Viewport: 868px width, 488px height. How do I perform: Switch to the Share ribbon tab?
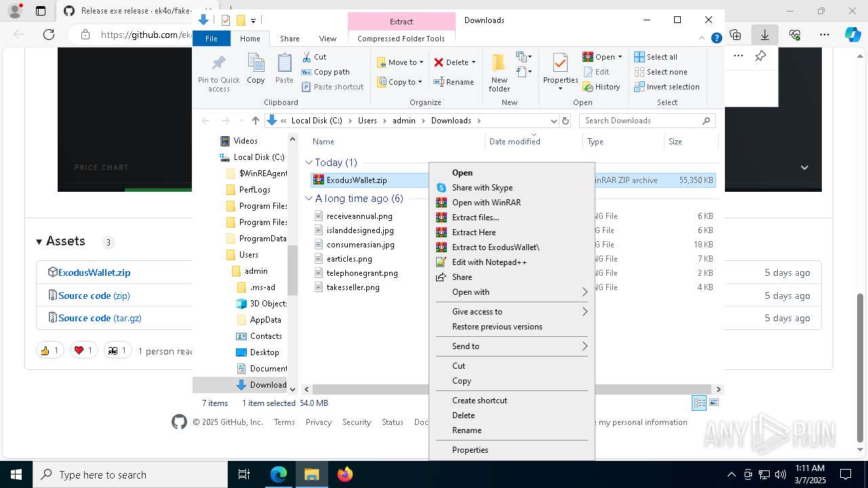point(290,39)
